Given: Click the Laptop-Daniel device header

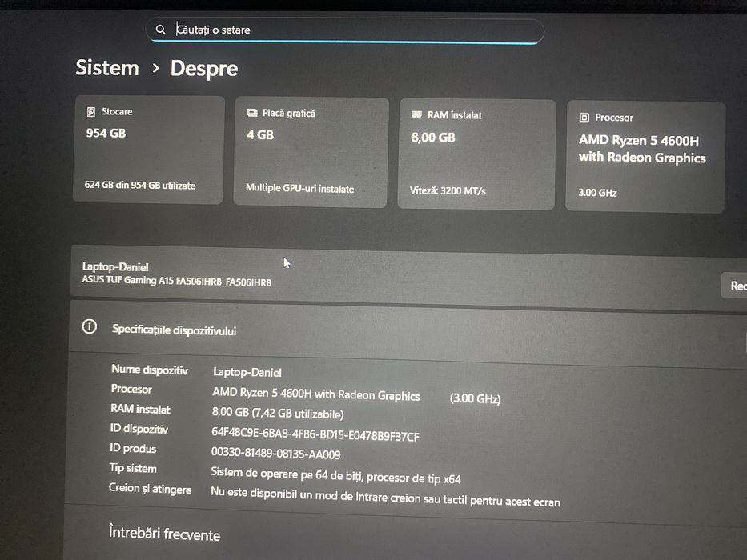Looking at the screenshot, I should pyautogui.click(x=115, y=266).
